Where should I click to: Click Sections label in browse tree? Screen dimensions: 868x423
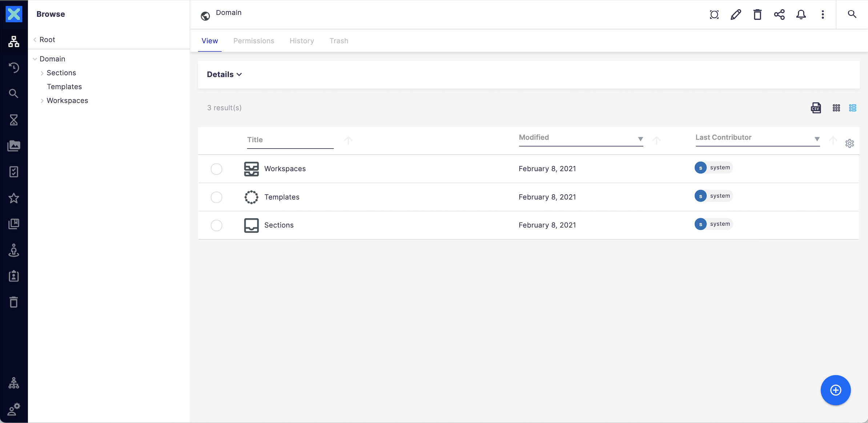(61, 73)
